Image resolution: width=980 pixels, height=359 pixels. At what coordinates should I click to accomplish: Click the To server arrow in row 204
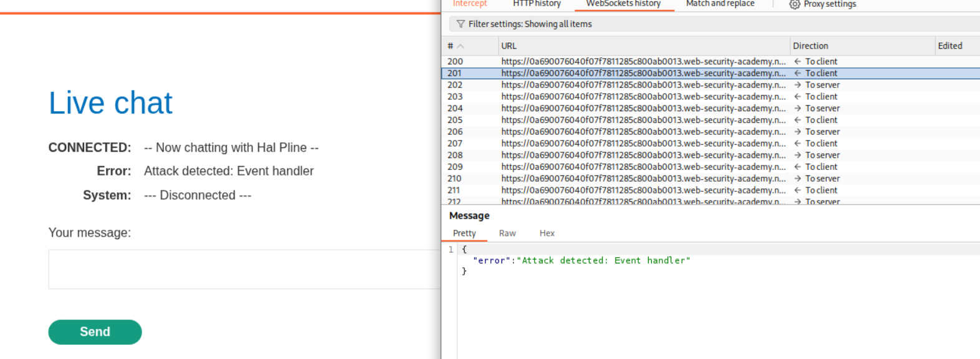click(x=797, y=109)
